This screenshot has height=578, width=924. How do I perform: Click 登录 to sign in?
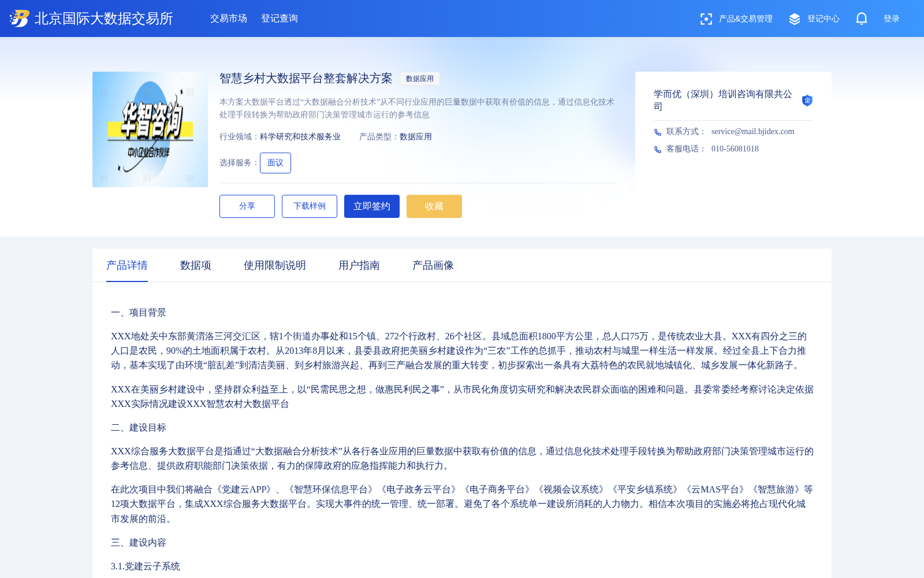[892, 19]
